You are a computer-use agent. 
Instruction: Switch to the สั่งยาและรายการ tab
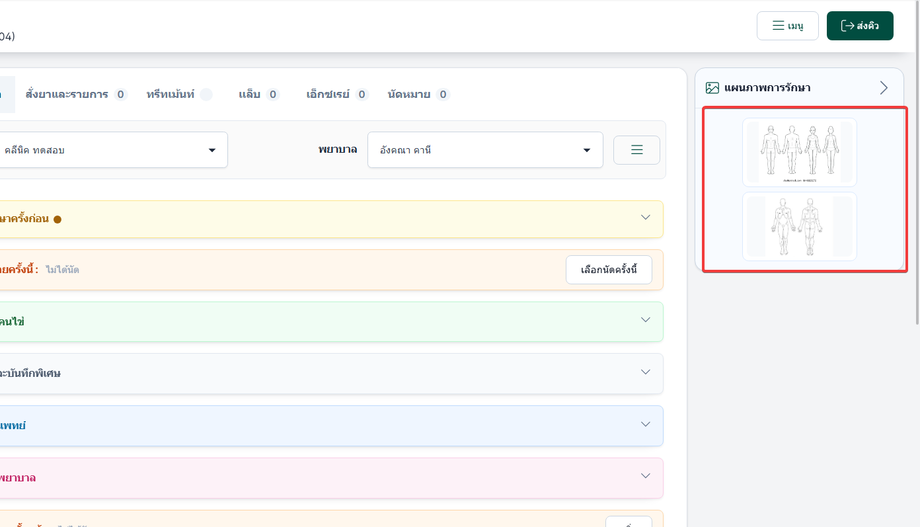point(76,94)
